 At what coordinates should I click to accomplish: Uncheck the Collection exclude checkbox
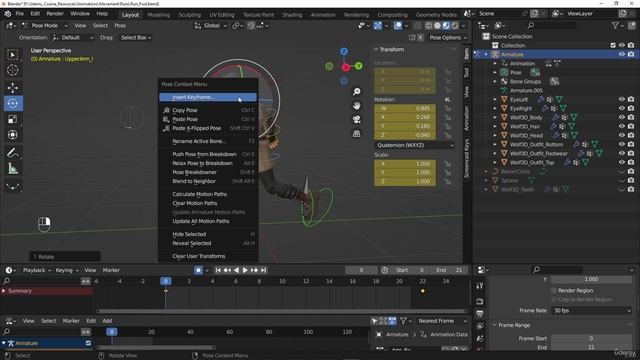tap(613, 45)
